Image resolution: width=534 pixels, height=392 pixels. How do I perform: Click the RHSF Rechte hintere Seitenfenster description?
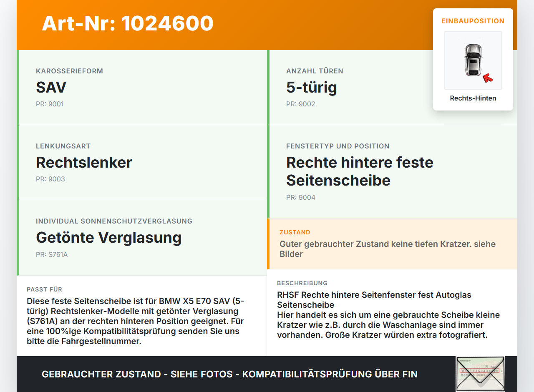pos(388,315)
